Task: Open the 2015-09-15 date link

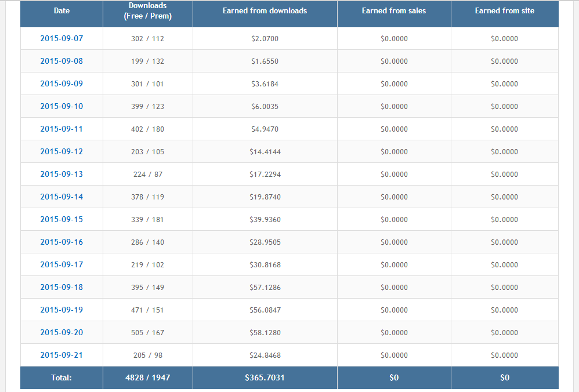Action: [x=61, y=219]
